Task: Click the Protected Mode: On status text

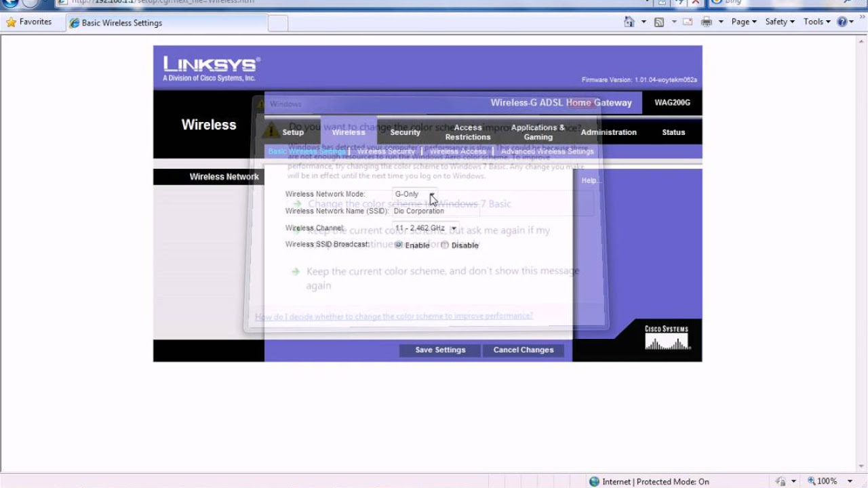Action: pos(673,481)
